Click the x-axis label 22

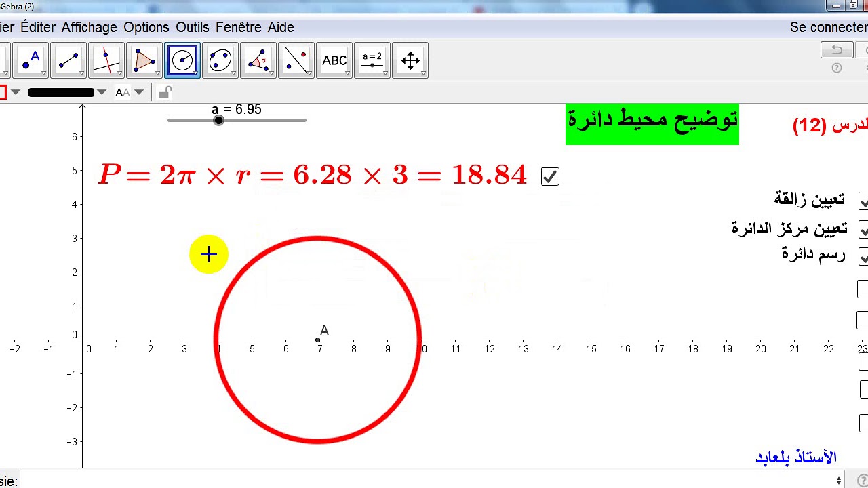829,349
